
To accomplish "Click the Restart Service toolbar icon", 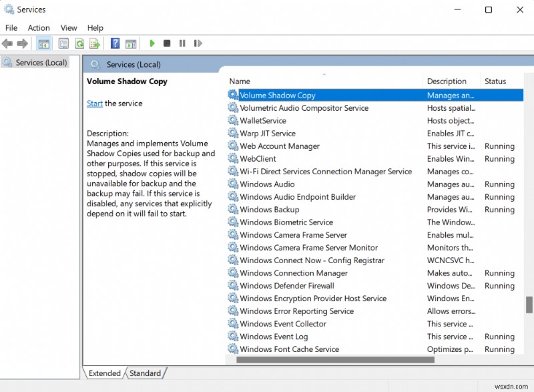I will pyautogui.click(x=198, y=43).
